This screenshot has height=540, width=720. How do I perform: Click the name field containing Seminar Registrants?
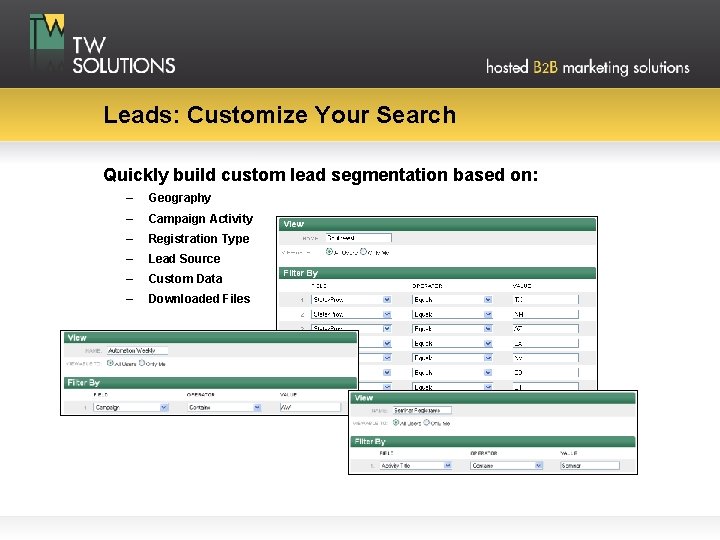[422, 410]
